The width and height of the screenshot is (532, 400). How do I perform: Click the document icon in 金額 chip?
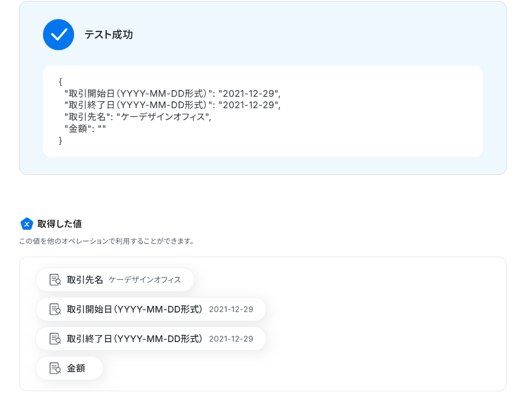tap(55, 368)
